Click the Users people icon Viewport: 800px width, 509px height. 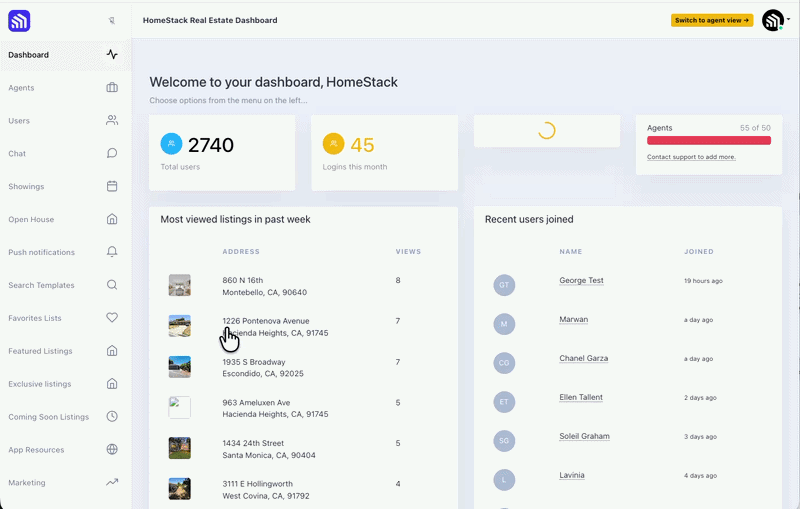(112, 120)
